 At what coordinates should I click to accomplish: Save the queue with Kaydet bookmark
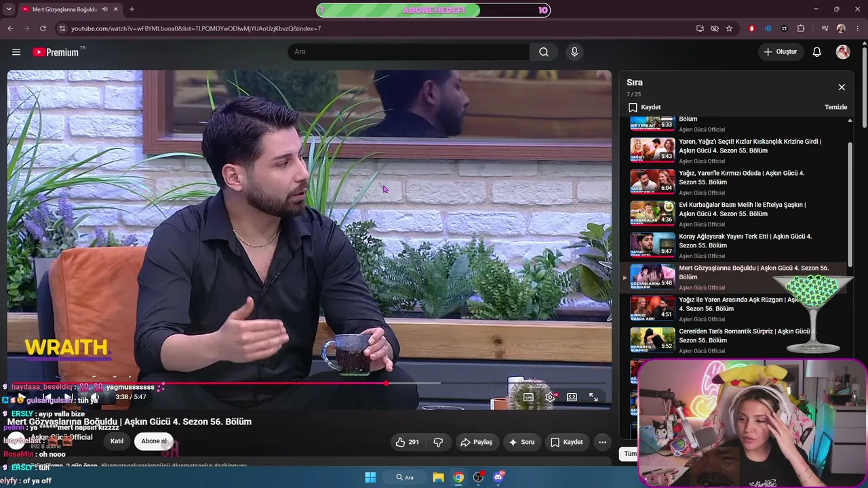644,107
